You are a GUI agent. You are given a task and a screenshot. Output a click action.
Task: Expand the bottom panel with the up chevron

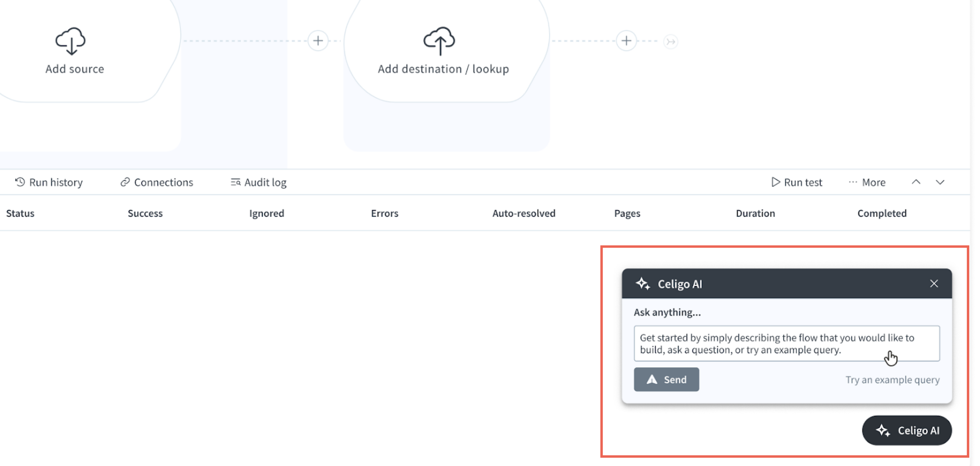coord(916,182)
